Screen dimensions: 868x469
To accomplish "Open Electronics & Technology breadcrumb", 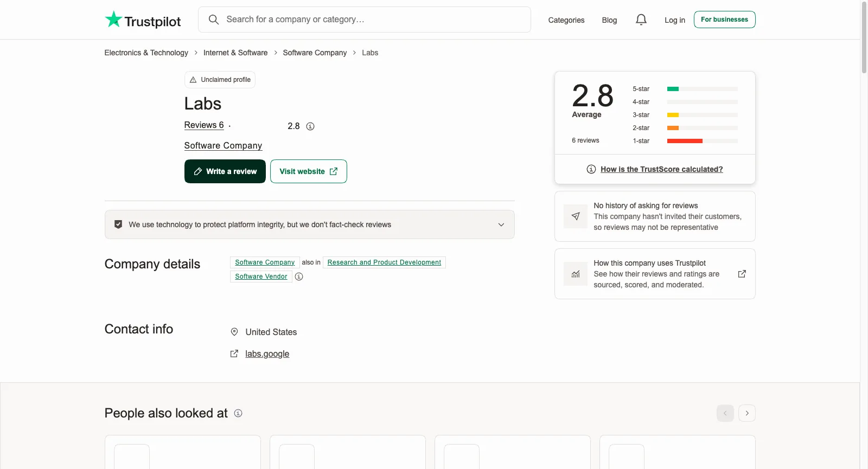I will [146, 53].
